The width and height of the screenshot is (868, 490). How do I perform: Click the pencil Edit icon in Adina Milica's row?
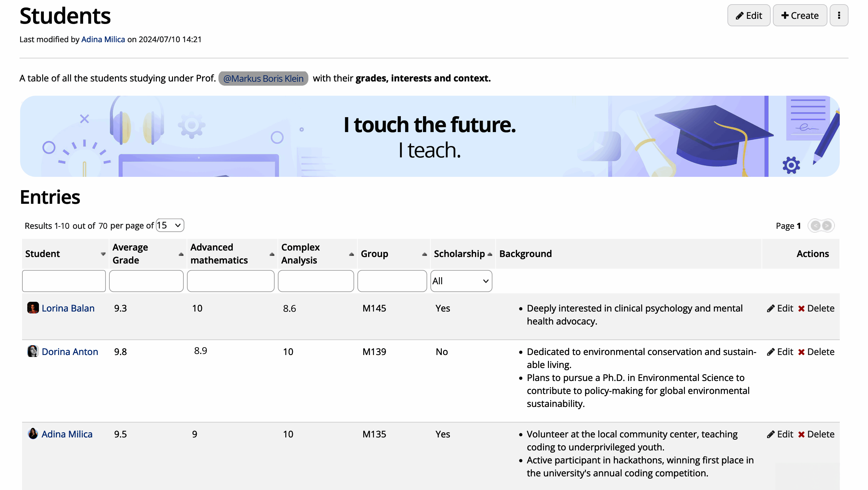[x=770, y=435]
